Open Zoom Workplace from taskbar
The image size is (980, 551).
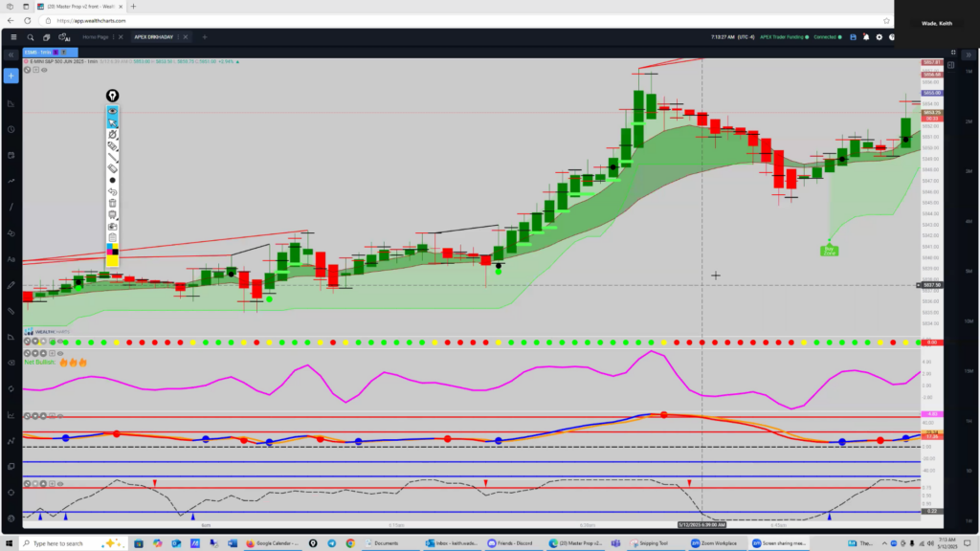tap(714, 543)
